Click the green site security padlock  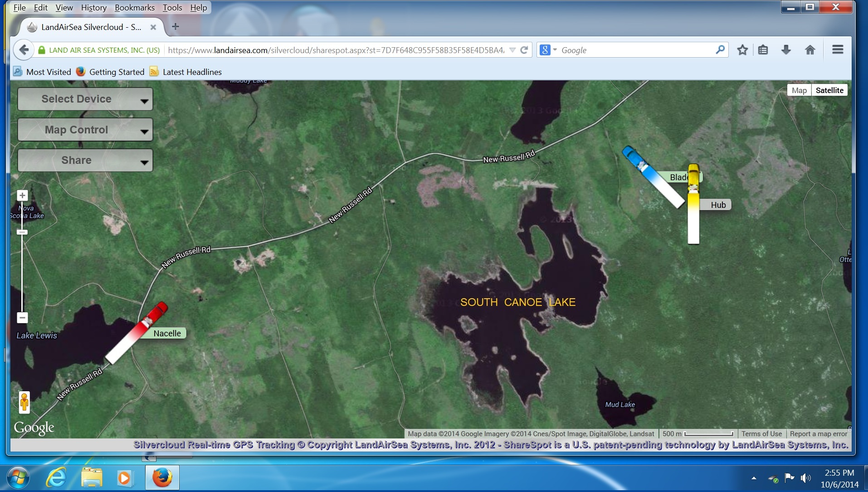coord(42,50)
